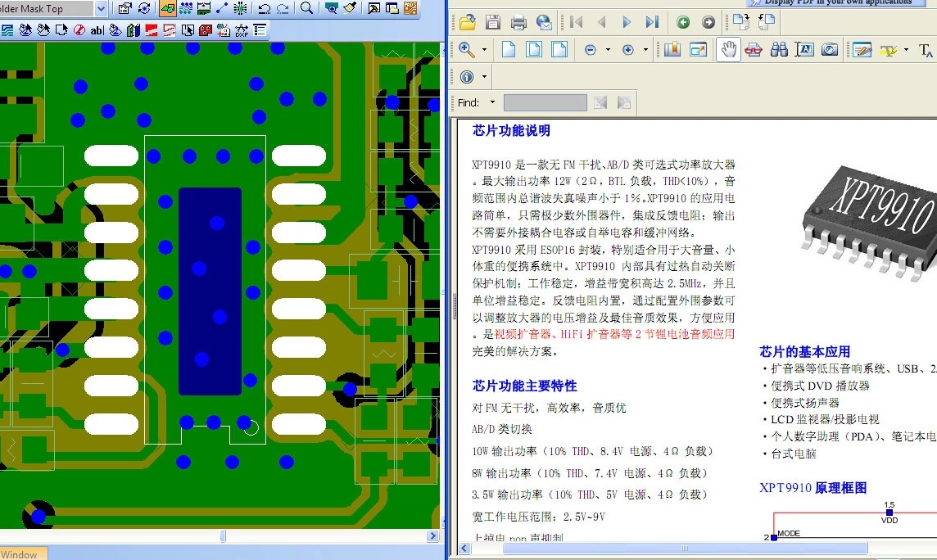
Task: Expand the Zoom Out dropdown arrow
Action: point(608,50)
